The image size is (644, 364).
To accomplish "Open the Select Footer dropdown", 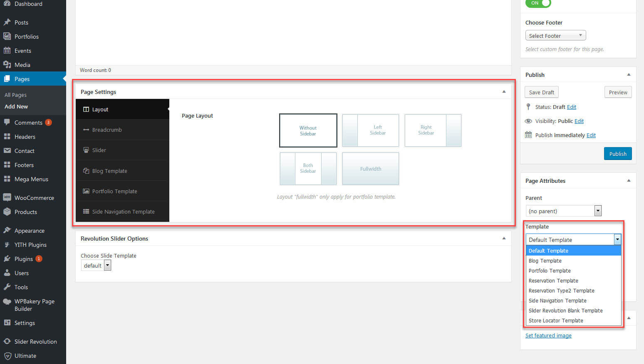I will point(555,36).
